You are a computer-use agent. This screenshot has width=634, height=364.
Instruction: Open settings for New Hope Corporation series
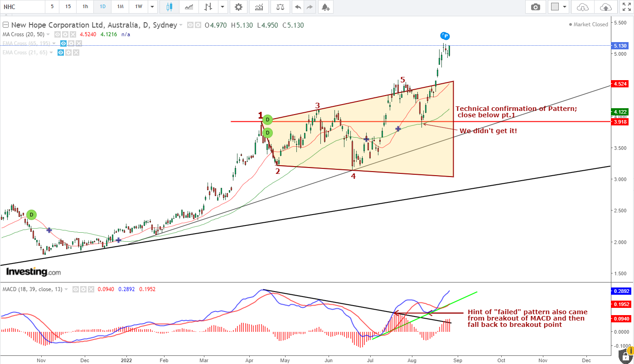click(198, 25)
